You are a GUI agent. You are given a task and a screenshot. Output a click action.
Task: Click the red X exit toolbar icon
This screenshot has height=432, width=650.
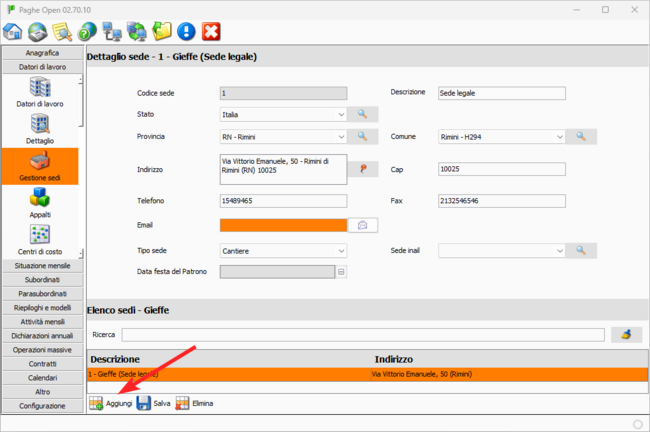(x=211, y=32)
